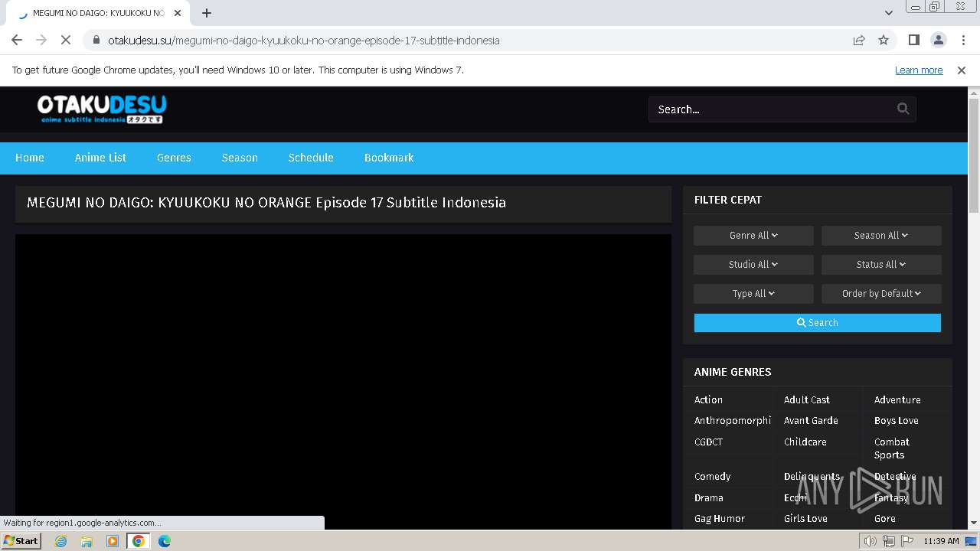This screenshot has height=551, width=980.
Task: Follow the Learn more link
Action: coord(919,70)
